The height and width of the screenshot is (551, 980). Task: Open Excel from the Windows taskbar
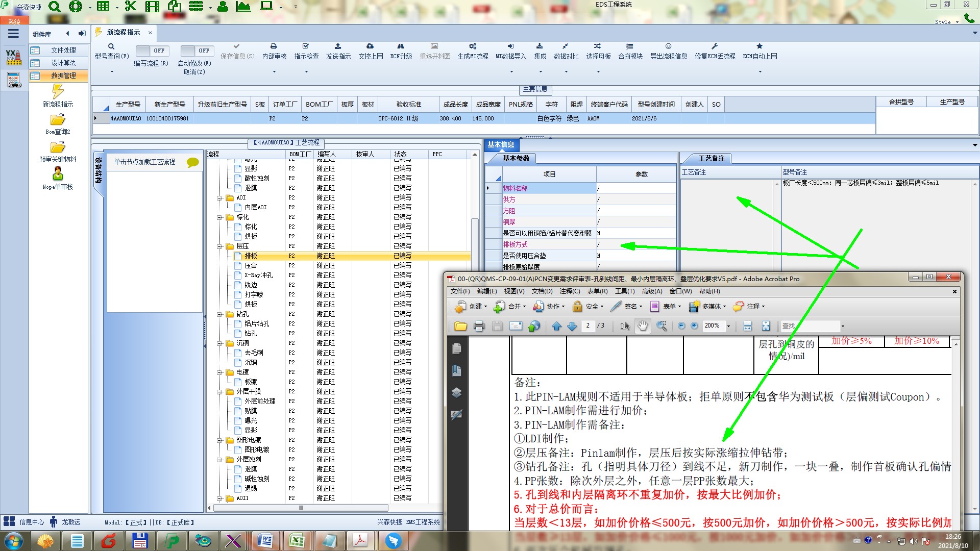click(297, 541)
